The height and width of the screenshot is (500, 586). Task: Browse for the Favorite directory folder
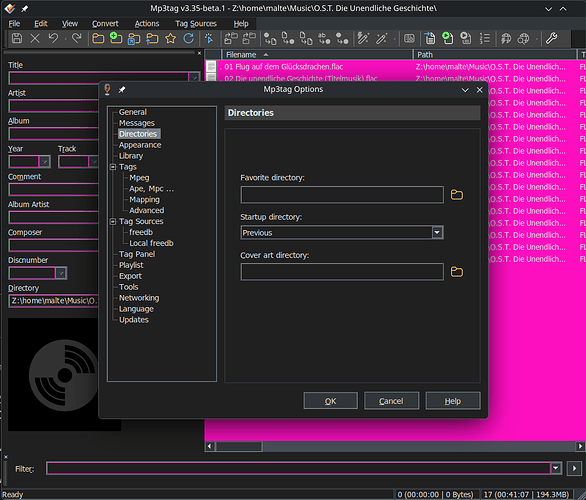(457, 195)
